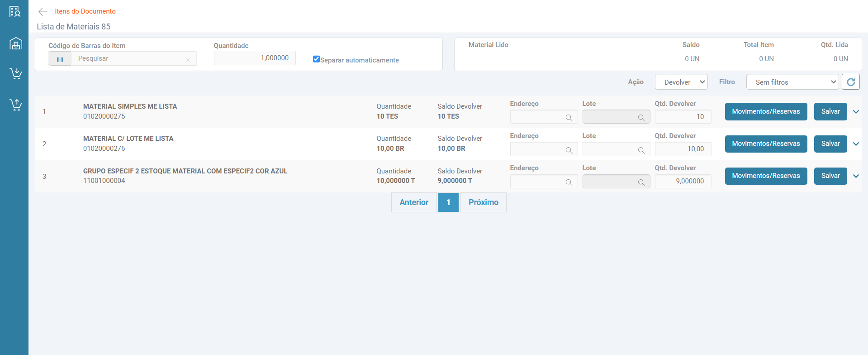
Task: Click the cart upload sidebar icon
Action: (x=16, y=105)
